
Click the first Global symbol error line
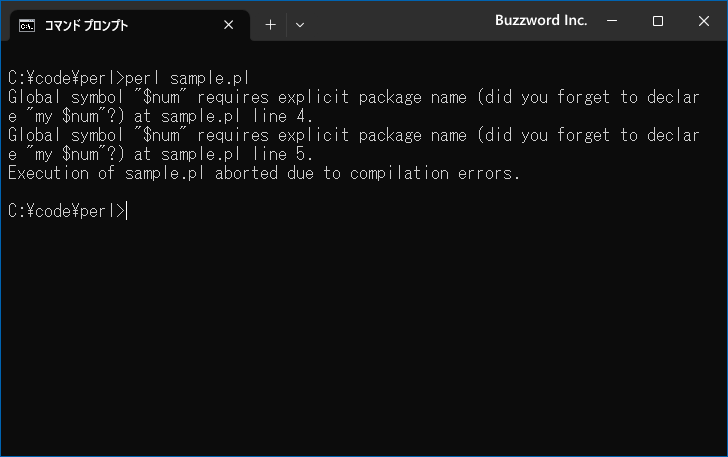point(354,98)
